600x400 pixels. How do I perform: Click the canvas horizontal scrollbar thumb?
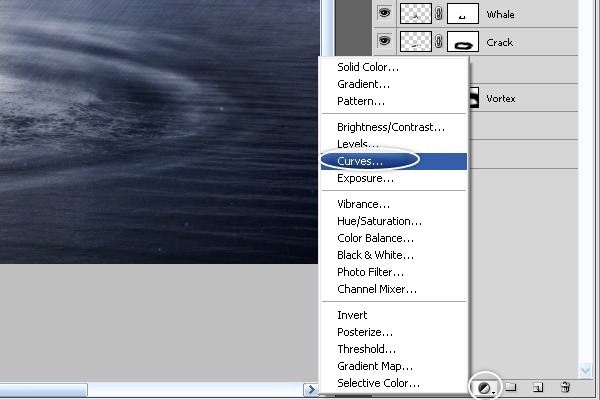tap(43, 390)
